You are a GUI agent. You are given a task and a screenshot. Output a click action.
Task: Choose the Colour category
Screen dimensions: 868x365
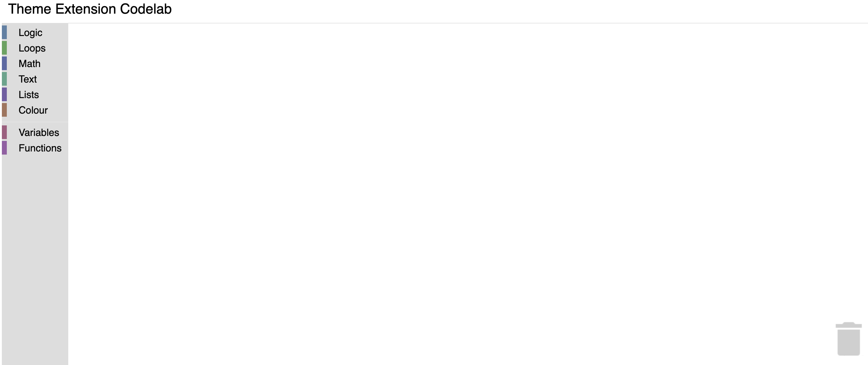click(x=35, y=110)
